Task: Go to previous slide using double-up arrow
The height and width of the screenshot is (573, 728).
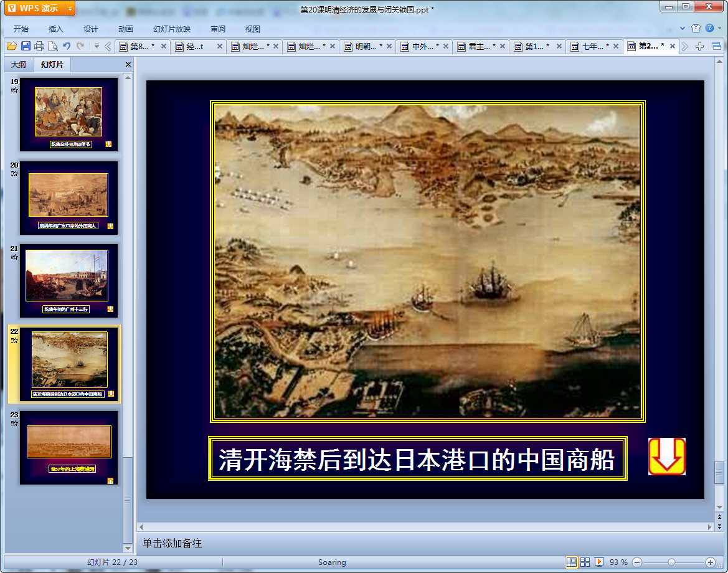Action: [x=719, y=517]
